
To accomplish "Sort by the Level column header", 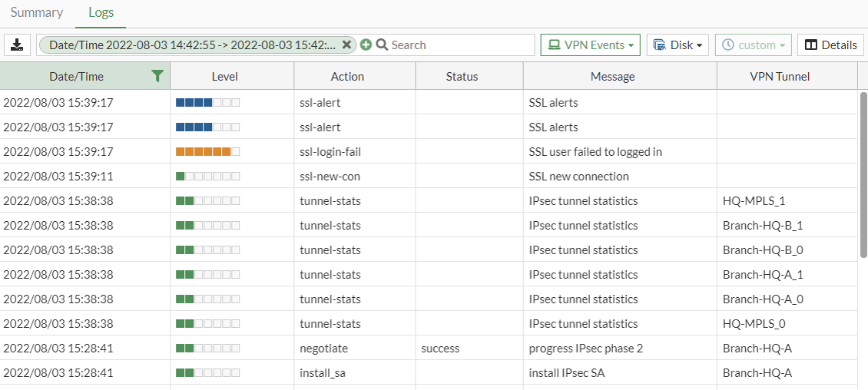I will pyautogui.click(x=224, y=77).
